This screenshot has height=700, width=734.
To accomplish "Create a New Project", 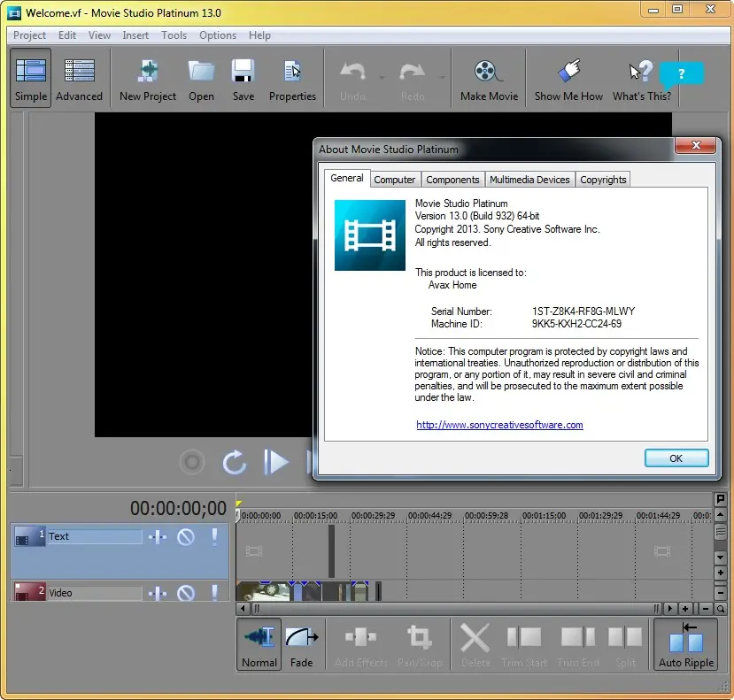I will pos(148,78).
